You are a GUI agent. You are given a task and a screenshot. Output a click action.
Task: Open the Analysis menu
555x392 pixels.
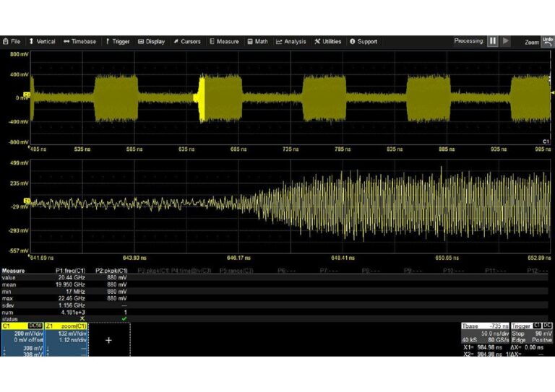coord(291,41)
